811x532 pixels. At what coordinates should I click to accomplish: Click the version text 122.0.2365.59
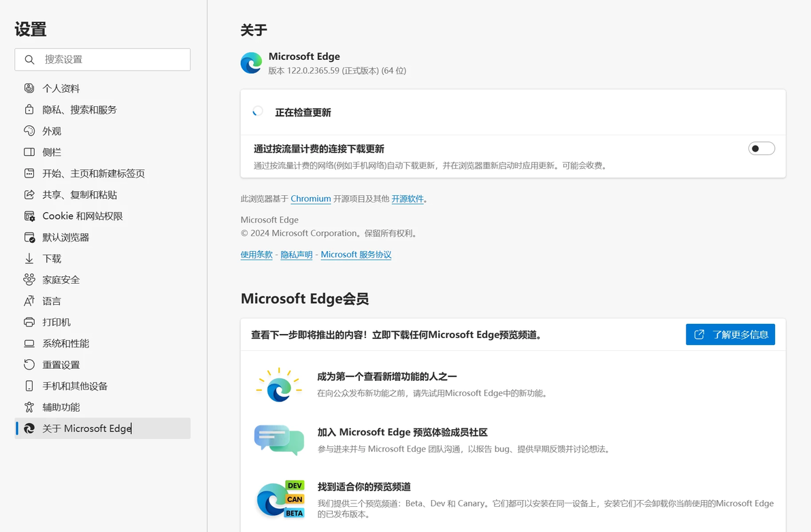pos(313,71)
